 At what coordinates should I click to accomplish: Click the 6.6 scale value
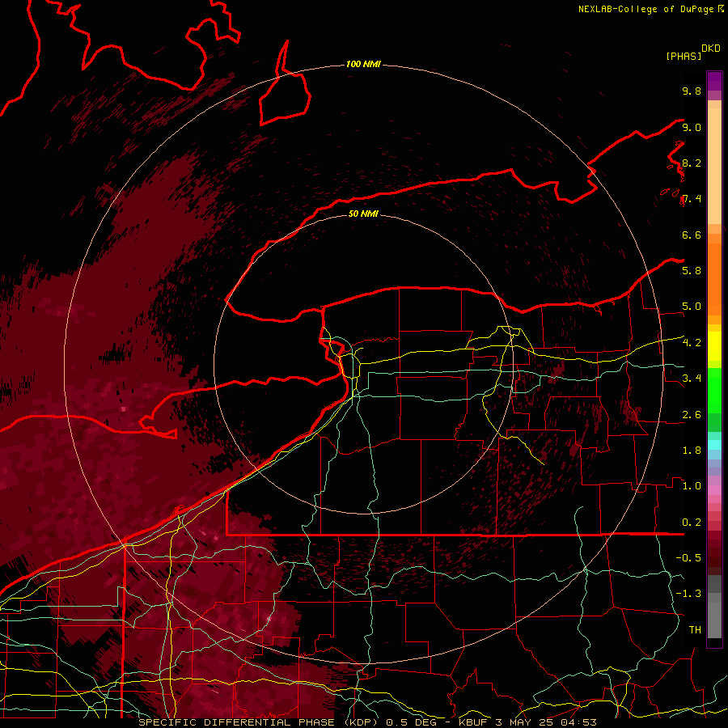point(692,235)
